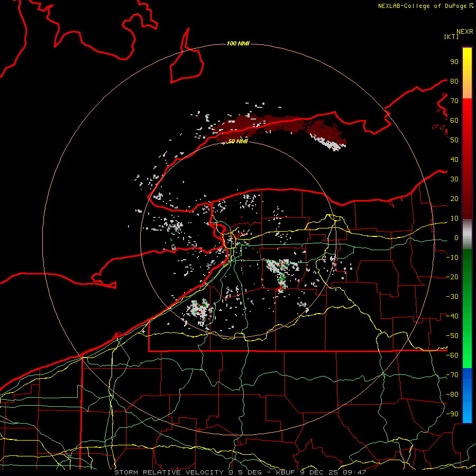Select the 70 value on velocity scale
The image size is (476, 476).
click(454, 101)
